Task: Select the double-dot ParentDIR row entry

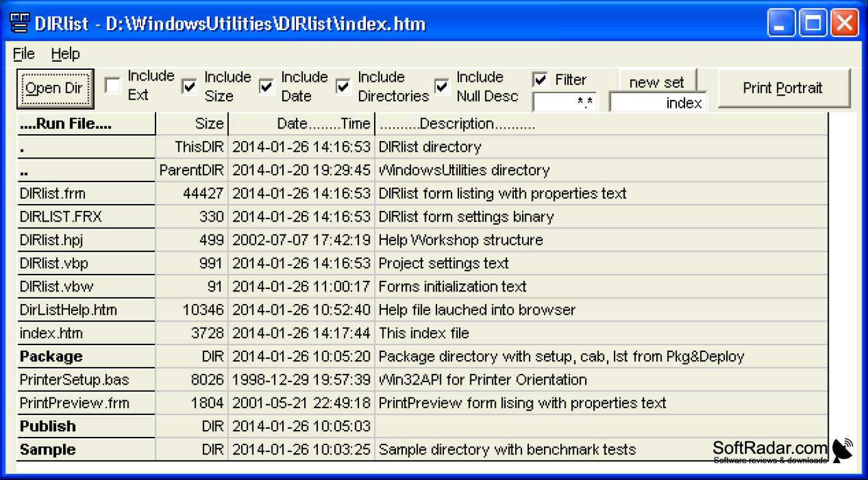Action: (x=86, y=170)
